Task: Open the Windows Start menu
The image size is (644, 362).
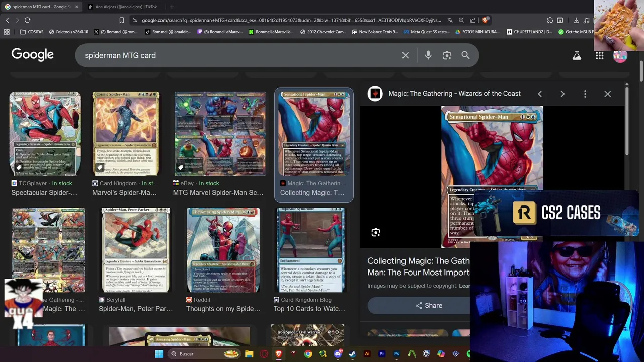Action: click(159, 354)
